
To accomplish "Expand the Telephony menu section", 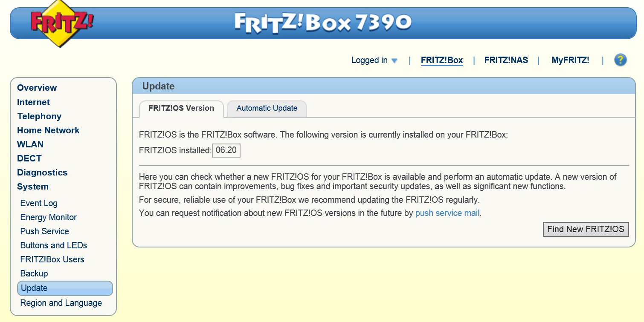I will (39, 116).
